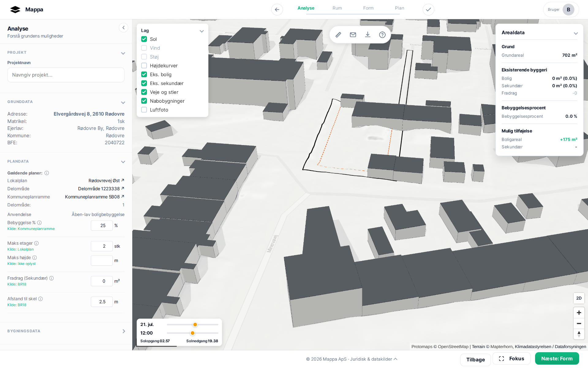Click the Fokus button label
Viewport: 588px width, 368px height.
[x=517, y=359]
